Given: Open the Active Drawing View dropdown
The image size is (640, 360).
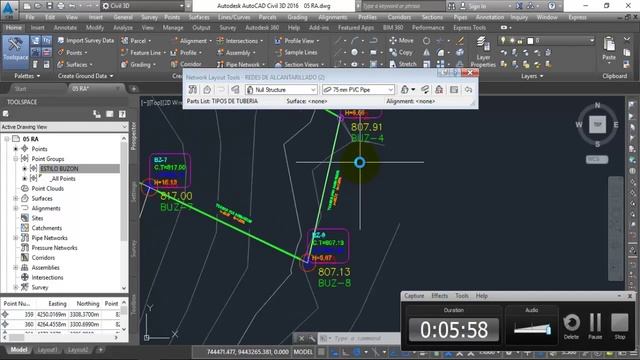Looking at the screenshot, I should tap(64, 127).
